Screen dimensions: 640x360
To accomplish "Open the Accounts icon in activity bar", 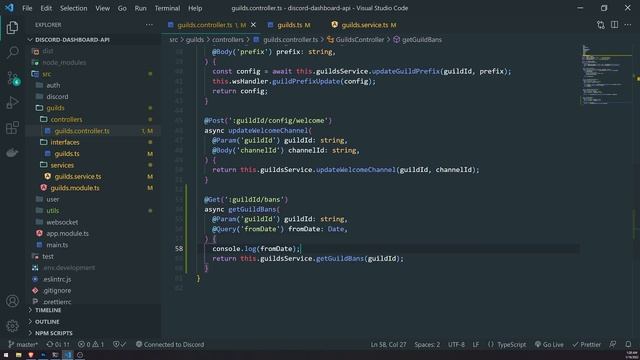I will coord(12,301).
